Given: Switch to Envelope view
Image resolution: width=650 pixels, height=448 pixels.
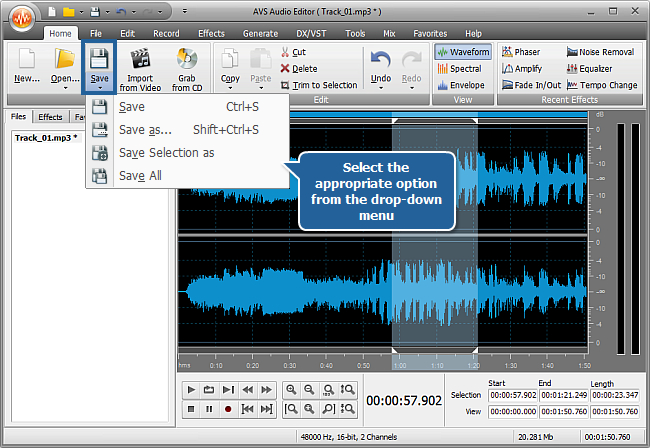Looking at the screenshot, I should pos(461,85).
